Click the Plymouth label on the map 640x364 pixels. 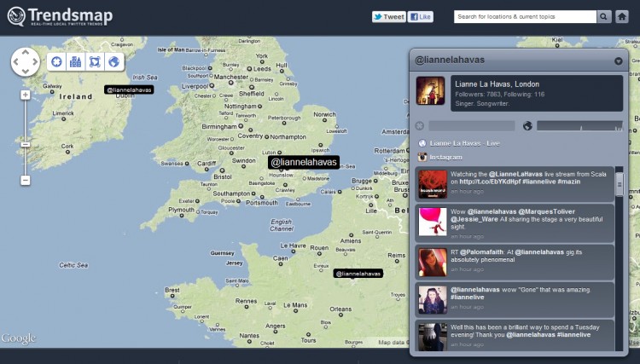[x=181, y=210]
